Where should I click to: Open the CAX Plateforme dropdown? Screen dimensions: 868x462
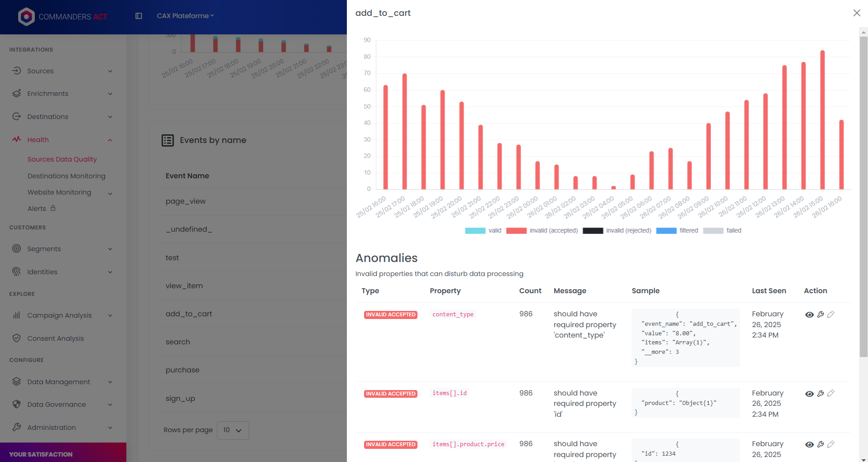coord(185,16)
